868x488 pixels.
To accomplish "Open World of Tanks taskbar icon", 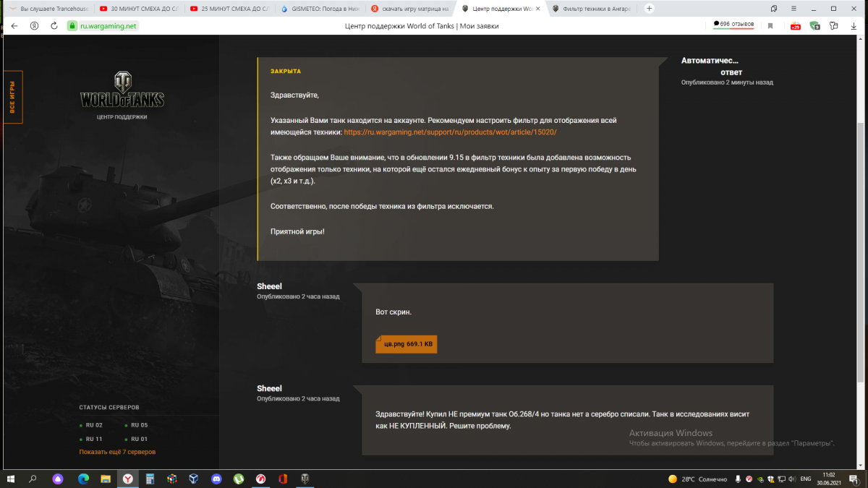I will [305, 479].
